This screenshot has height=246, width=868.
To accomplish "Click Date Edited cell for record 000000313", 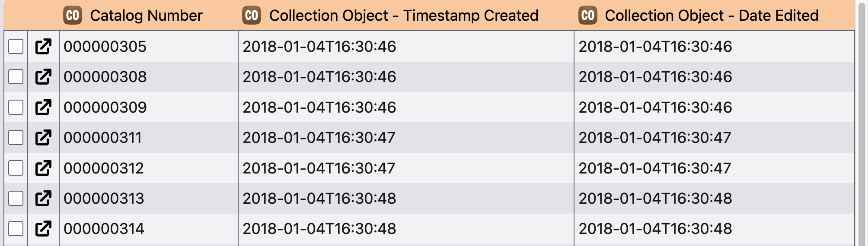I will point(655,199).
